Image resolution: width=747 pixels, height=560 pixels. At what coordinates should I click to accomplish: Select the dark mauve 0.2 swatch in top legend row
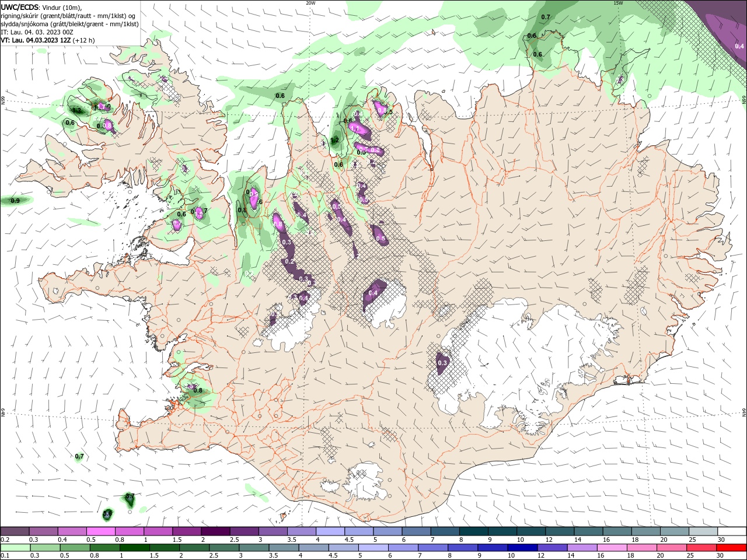[x=15, y=531]
